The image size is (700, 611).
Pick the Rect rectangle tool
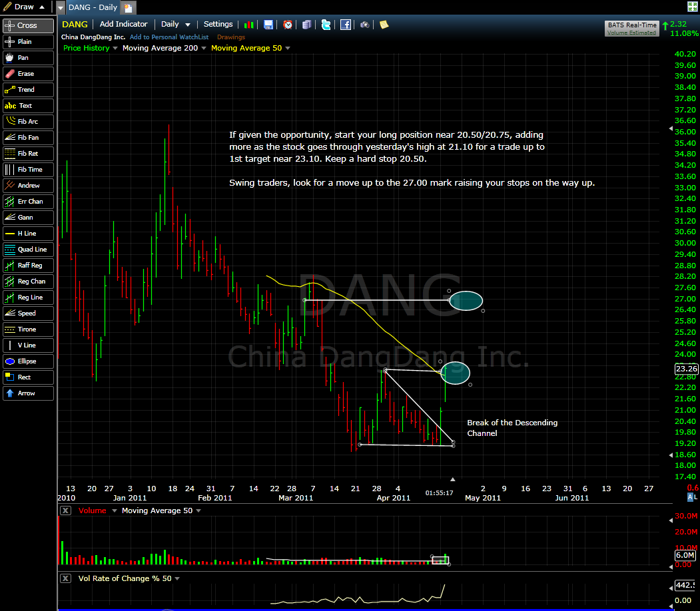pos(28,377)
